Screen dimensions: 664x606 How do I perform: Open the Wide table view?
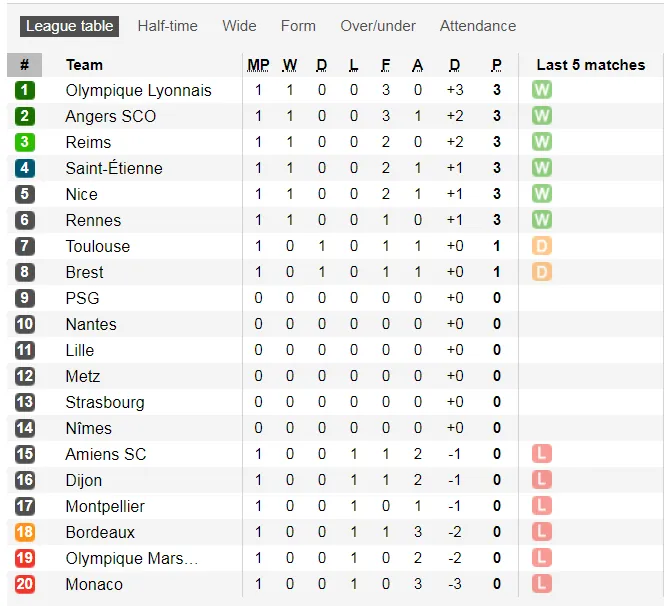click(x=239, y=26)
